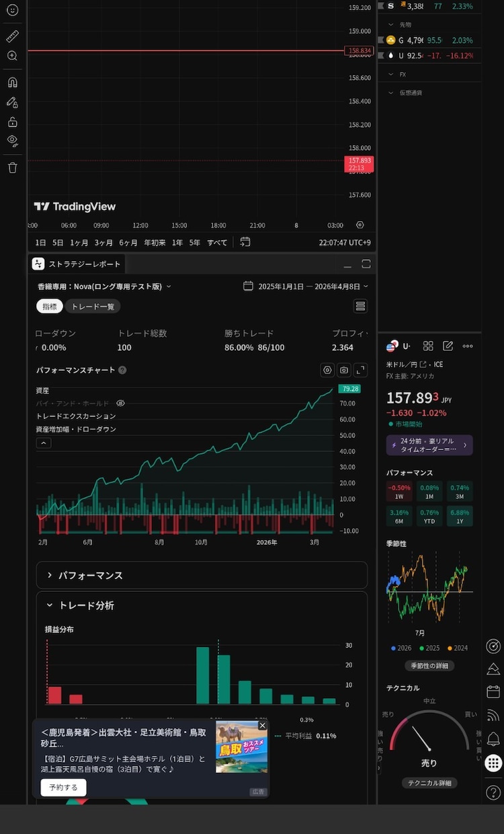Viewport: 504px width, 834px height.
Task: Expand performance chart to fullscreen
Action: (361, 370)
